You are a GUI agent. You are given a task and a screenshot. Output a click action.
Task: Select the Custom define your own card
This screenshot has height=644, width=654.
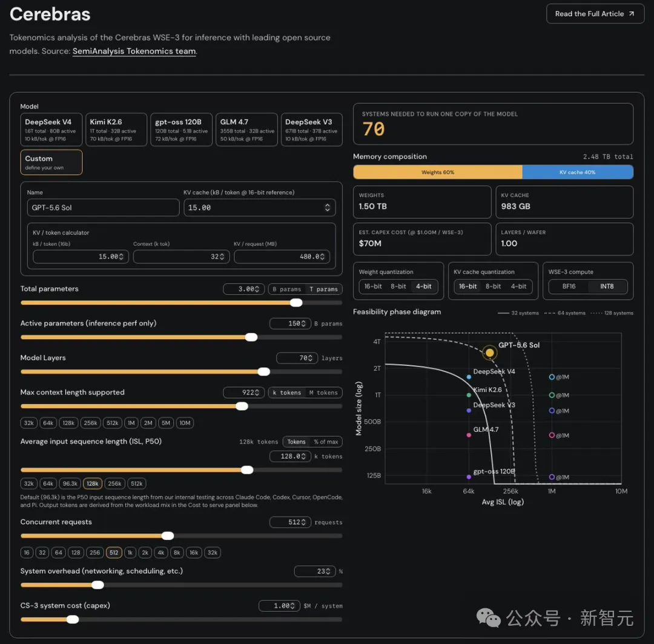51,162
